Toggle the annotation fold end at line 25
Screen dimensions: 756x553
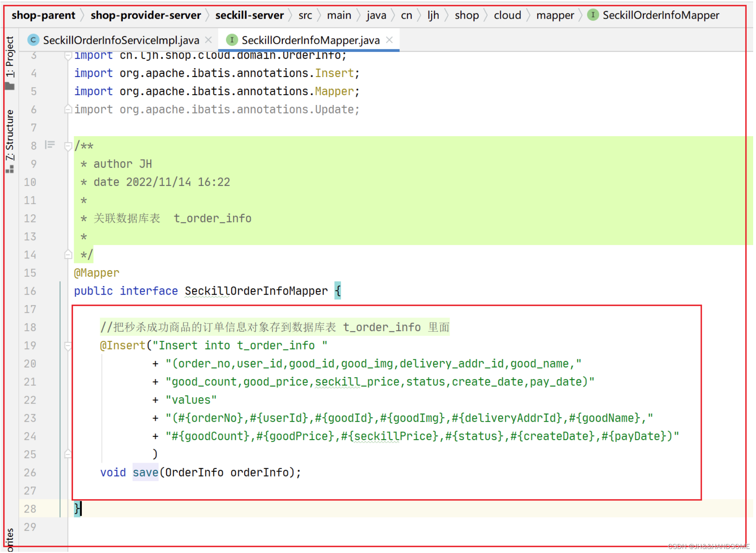pos(68,454)
